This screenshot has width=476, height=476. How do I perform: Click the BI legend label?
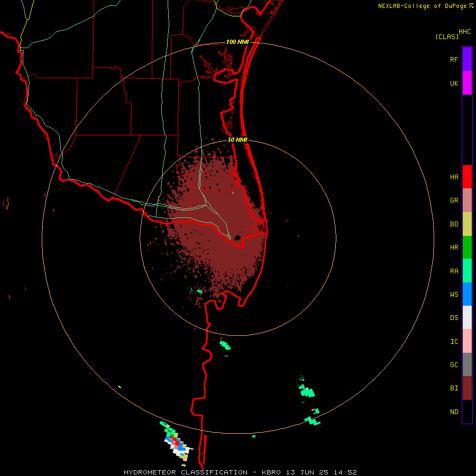(x=454, y=388)
